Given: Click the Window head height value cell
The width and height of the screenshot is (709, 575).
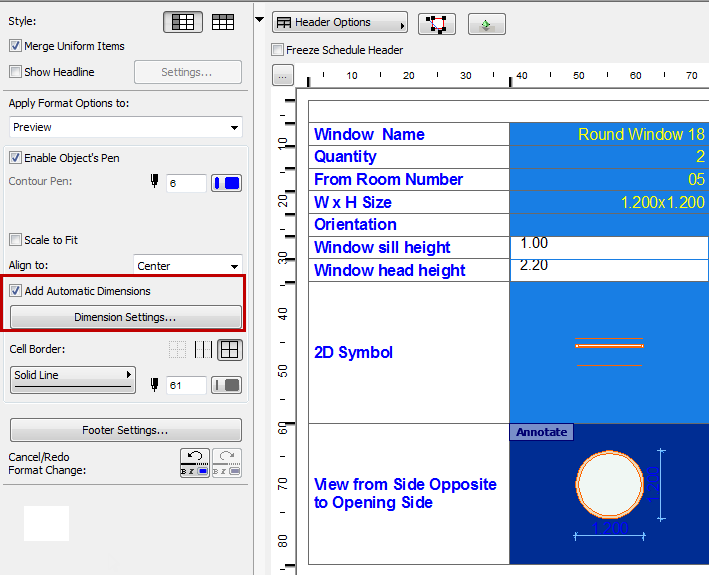Looking at the screenshot, I should (x=609, y=270).
